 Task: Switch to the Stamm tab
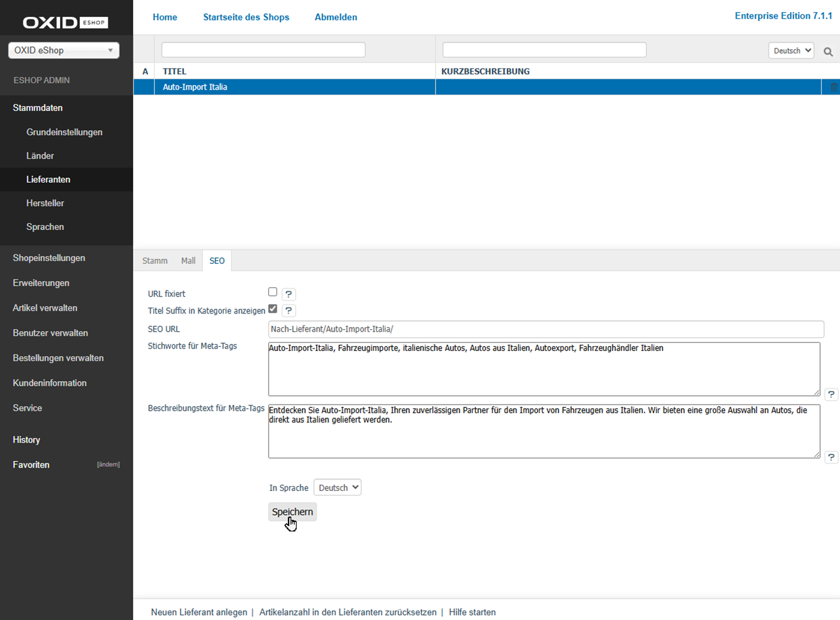coord(155,261)
